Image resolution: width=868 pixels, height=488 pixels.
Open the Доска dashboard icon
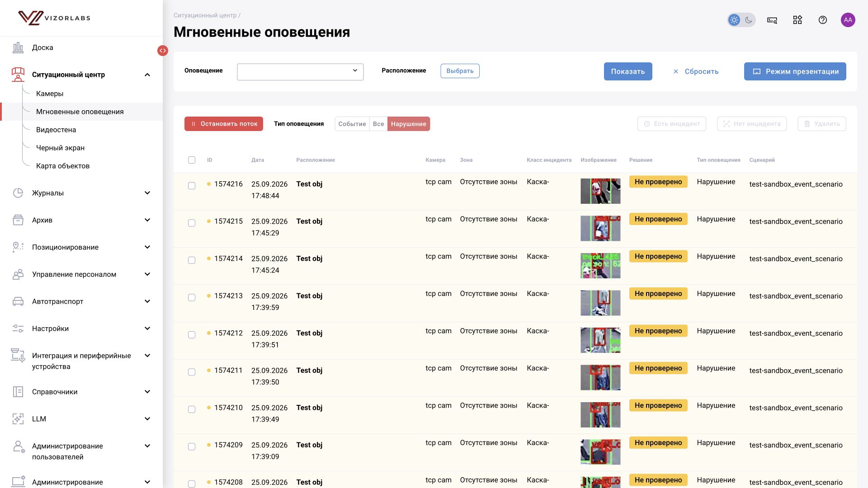(x=18, y=47)
